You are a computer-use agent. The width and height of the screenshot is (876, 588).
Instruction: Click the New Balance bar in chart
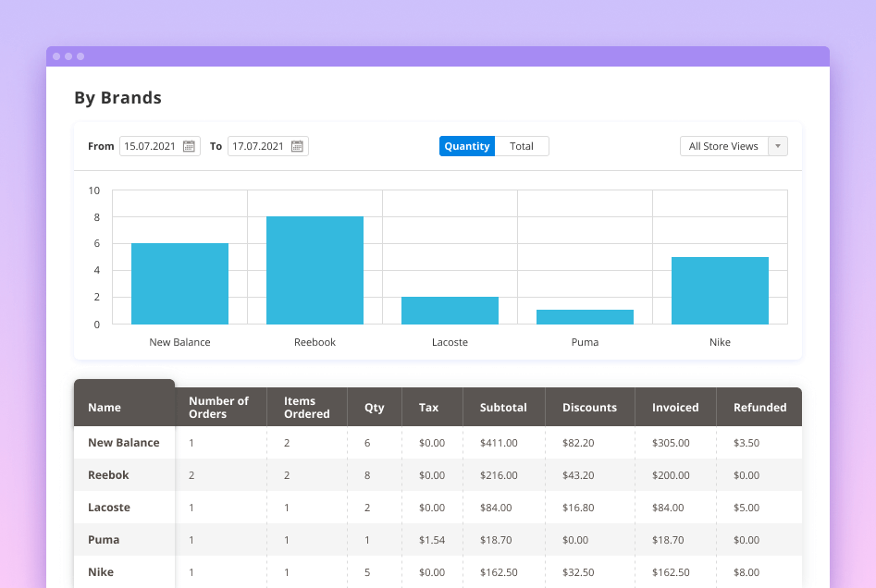[179, 284]
